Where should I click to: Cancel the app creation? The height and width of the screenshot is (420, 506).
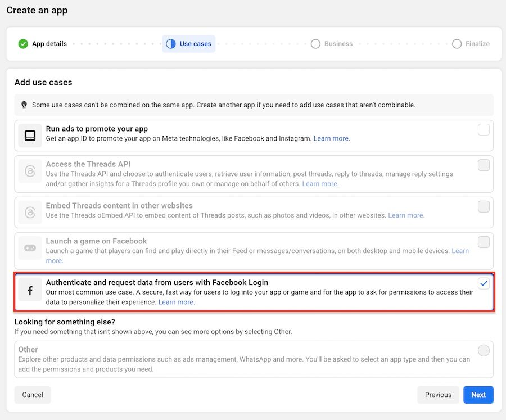[x=33, y=395]
